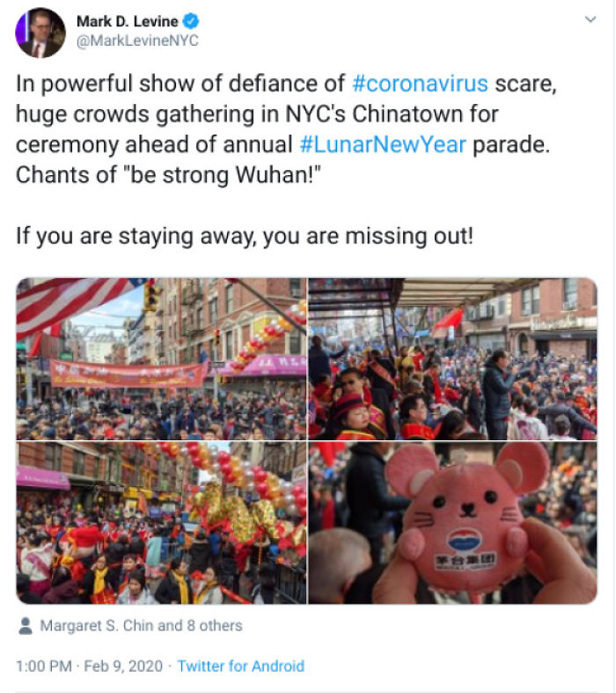Show Margaret S. Chin and 8 others tagged
Viewport: 616px width, 693px height.
point(141,626)
